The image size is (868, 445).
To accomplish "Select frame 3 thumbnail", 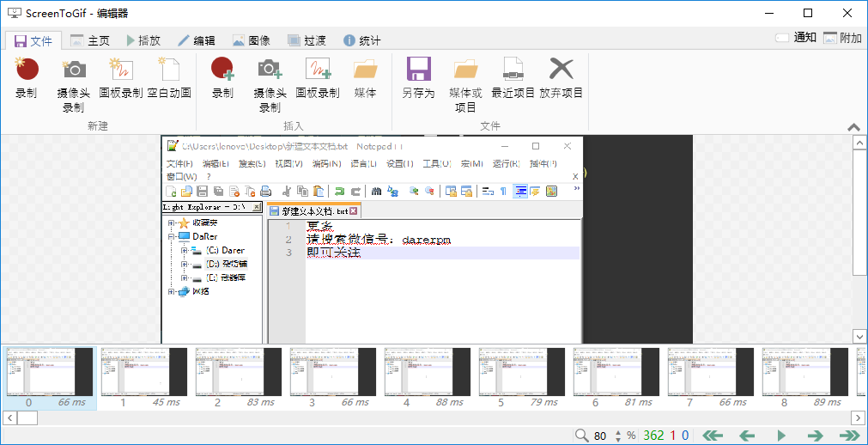I will pos(333,371).
